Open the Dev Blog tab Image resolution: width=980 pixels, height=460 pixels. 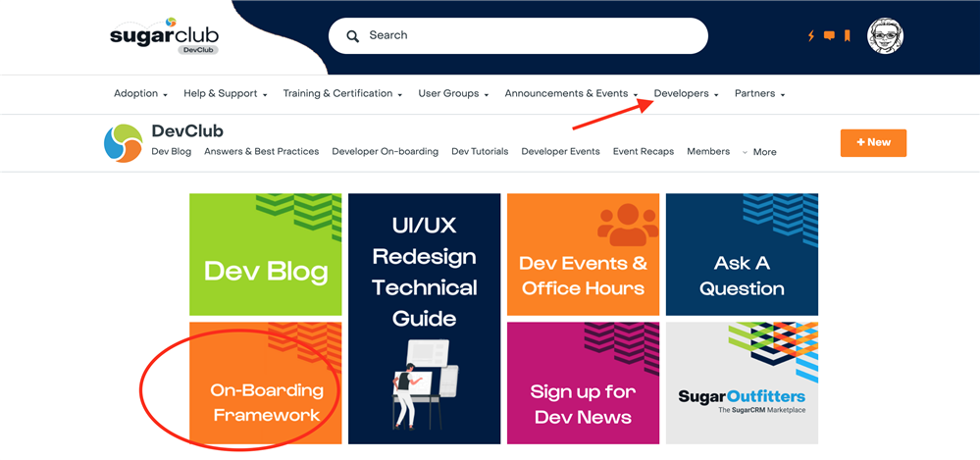pos(172,151)
